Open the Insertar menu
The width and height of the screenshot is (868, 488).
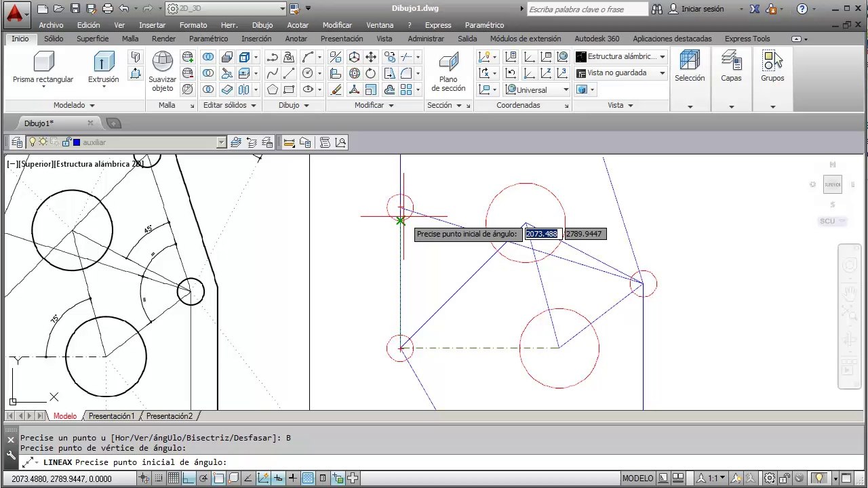[x=152, y=25]
